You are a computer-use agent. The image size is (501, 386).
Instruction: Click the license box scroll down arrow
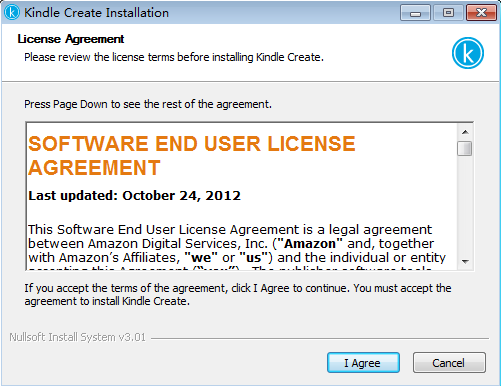[x=465, y=262]
